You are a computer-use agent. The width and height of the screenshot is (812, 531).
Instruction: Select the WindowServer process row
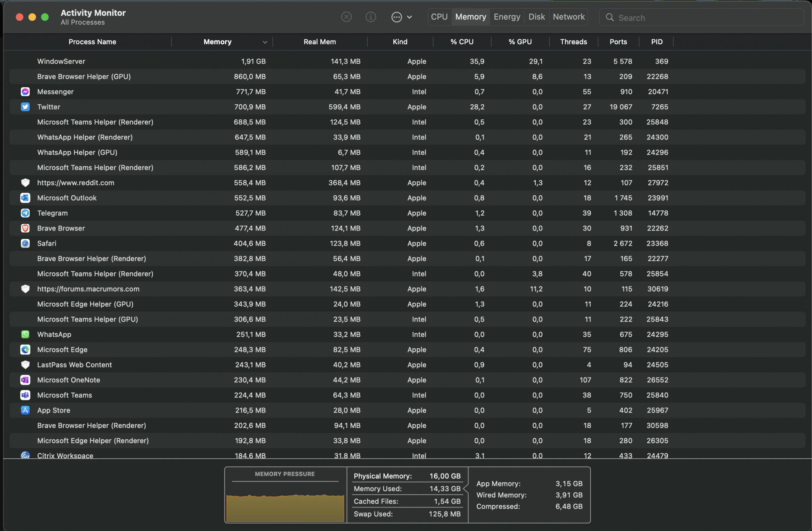pos(61,61)
